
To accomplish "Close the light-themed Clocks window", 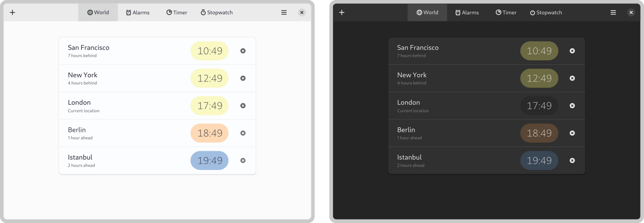I will 302,13.
